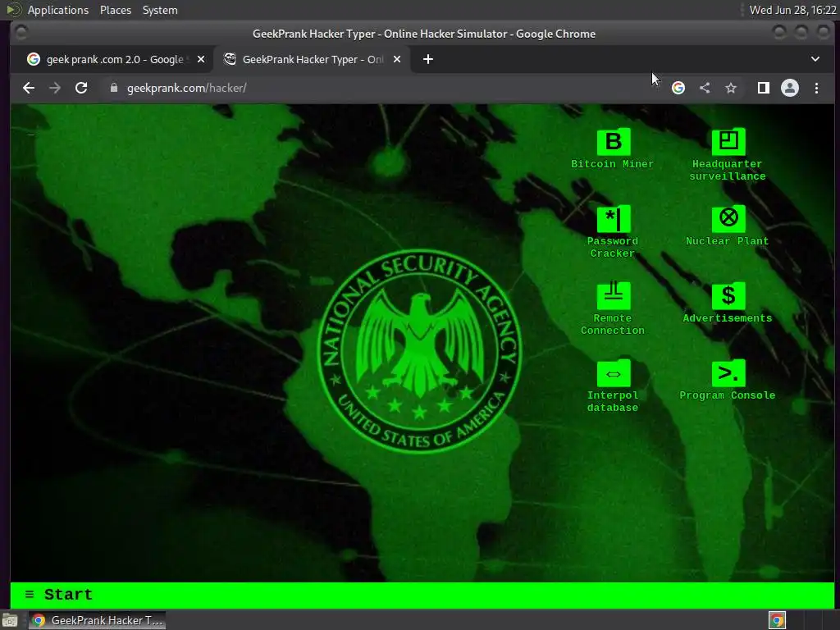Open the Places menu

tap(115, 10)
